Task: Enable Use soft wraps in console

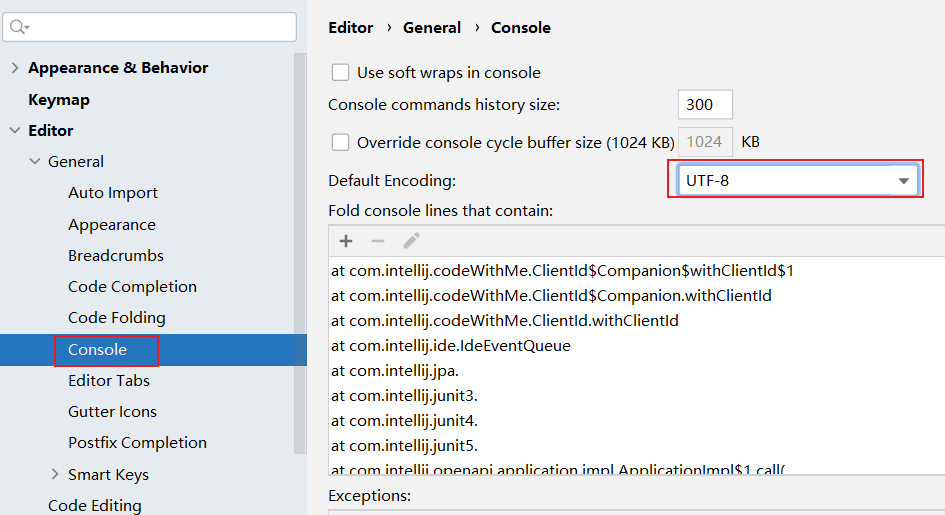Action: click(x=341, y=73)
